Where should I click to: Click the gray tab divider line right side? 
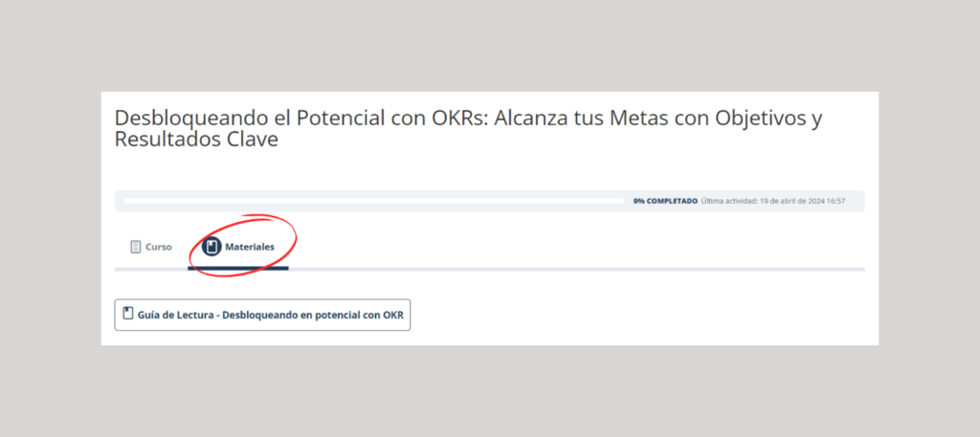click(577, 269)
